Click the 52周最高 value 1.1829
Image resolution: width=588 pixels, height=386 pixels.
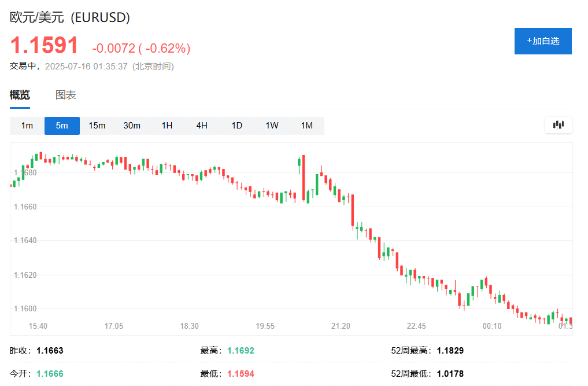tap(450, 351)
